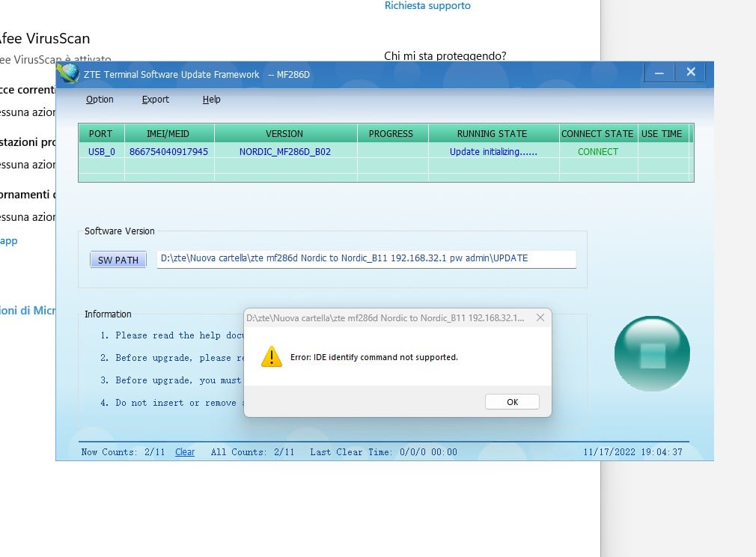
Task: Click the round teal stop button
Action: click(x=652, y=353)
